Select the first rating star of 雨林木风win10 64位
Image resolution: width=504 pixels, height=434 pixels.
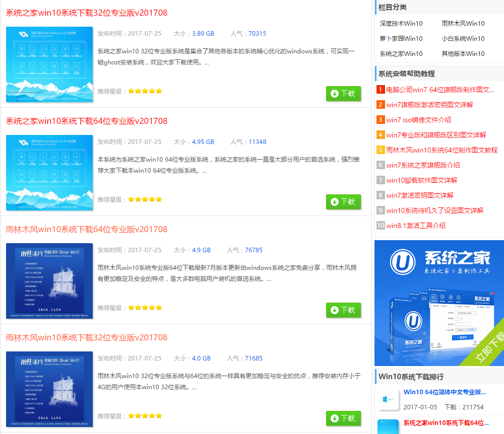coord(131,307)
